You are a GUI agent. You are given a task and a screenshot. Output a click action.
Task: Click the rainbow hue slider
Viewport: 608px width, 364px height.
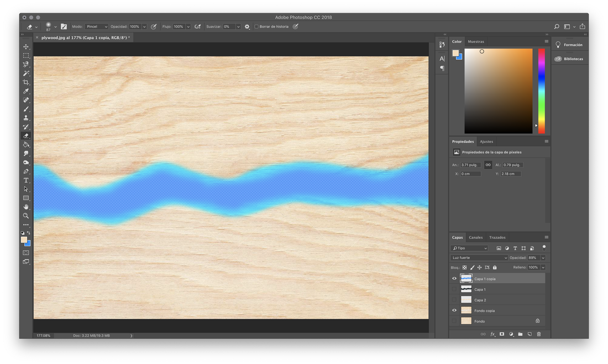[541, 91]
